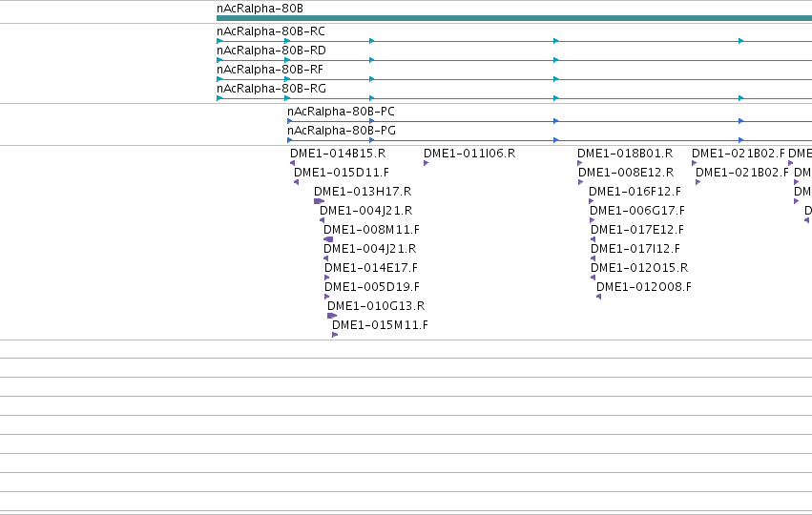The image size is (812, 515).
Task: Select EST label DME1-005D19.F
Action: click(x=372, y=287)
